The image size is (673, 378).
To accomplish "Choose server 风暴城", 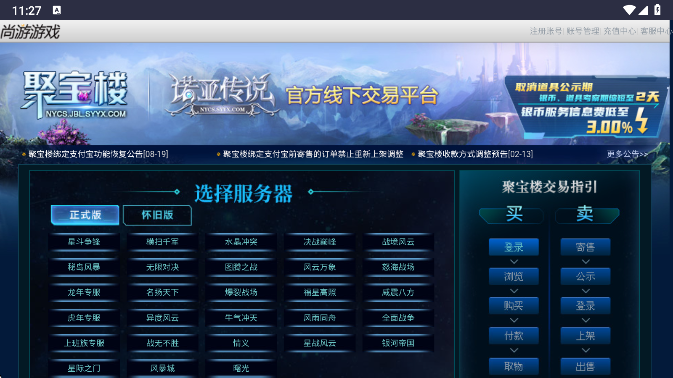I will coord(162,369).
